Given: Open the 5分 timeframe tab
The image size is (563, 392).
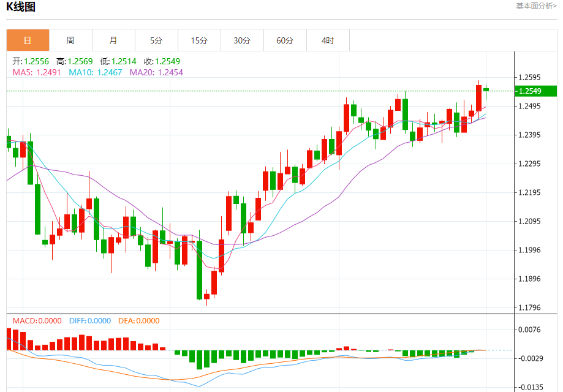Looking at the screenshot, I should click(156, 40).
